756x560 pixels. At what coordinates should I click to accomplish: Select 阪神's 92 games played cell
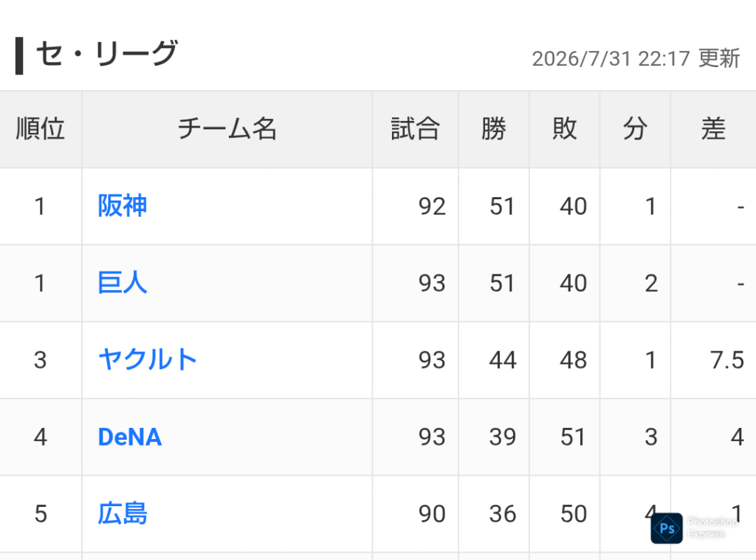click(x=415, y=207)
